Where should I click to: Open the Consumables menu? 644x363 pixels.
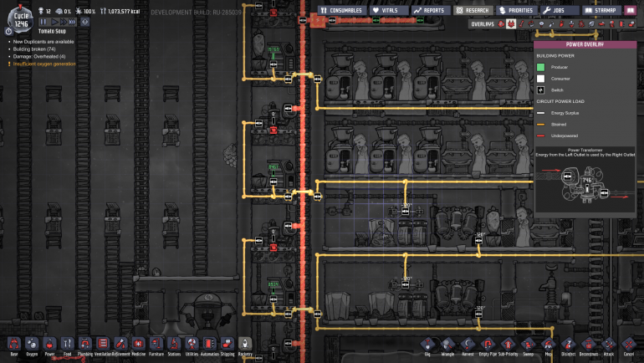[x=341, y=10]
